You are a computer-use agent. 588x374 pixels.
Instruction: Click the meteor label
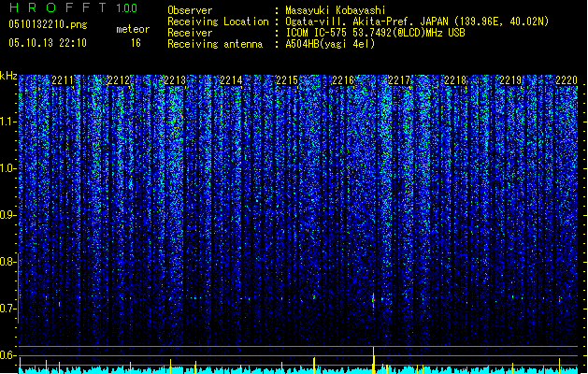tap(133, 29)
